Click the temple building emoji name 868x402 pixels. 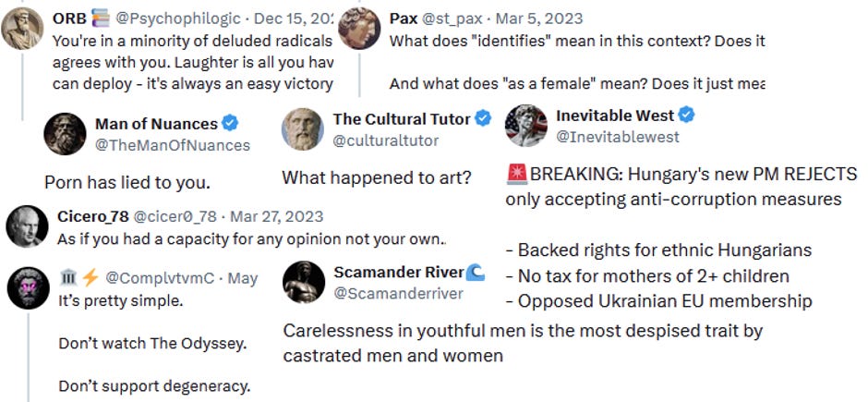pos(69,277)
